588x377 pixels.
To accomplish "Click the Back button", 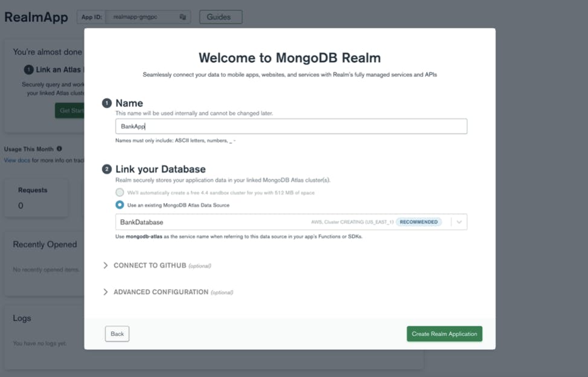I will coord(117,333).
